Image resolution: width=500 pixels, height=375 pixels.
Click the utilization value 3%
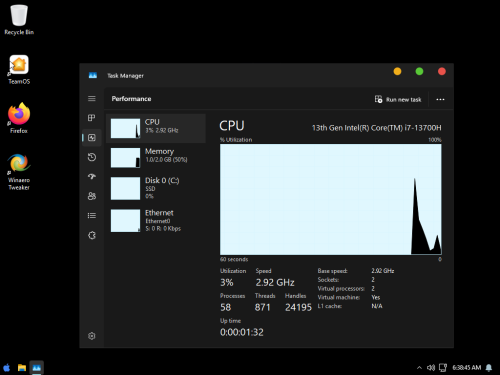(x=227, y=282)
